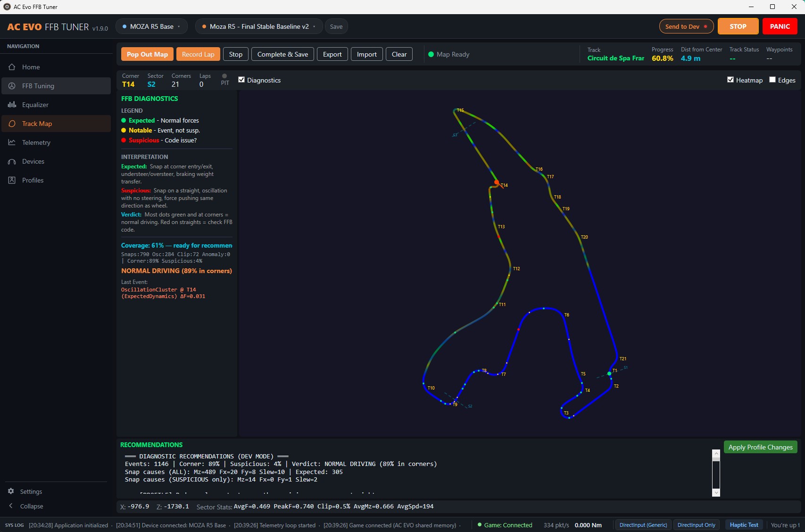
Task: Collapse the sidebar with the arrow icon
Action: pyautogui.click(x=11, y=506)
